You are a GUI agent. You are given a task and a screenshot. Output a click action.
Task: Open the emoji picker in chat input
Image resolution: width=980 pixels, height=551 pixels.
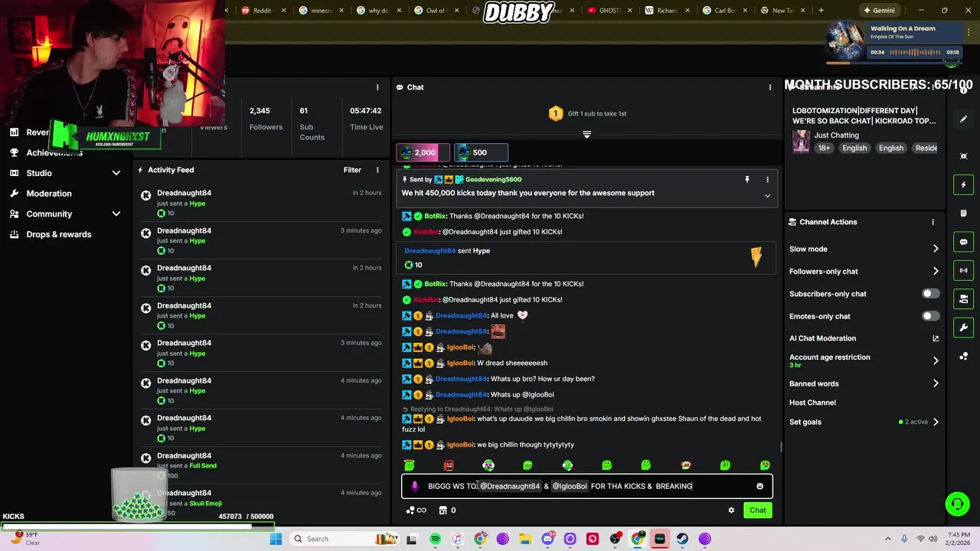pyautogui.click(x=759, y=486)
